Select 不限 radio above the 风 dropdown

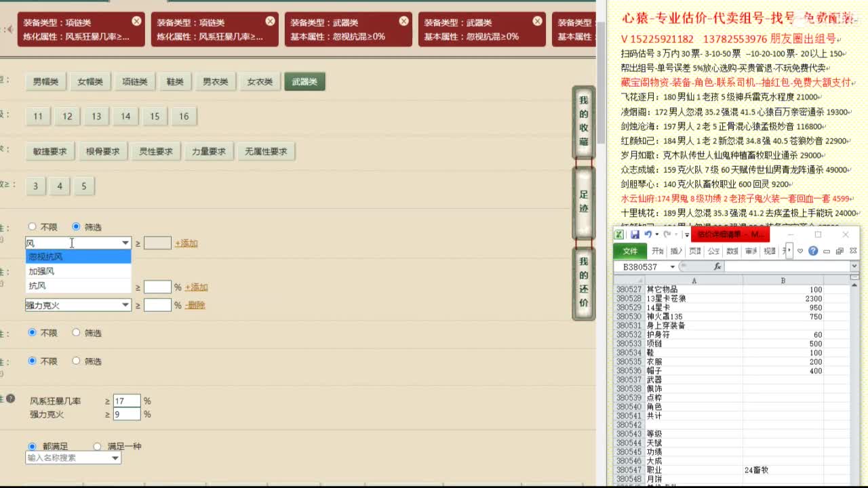[x=32, y=227]
